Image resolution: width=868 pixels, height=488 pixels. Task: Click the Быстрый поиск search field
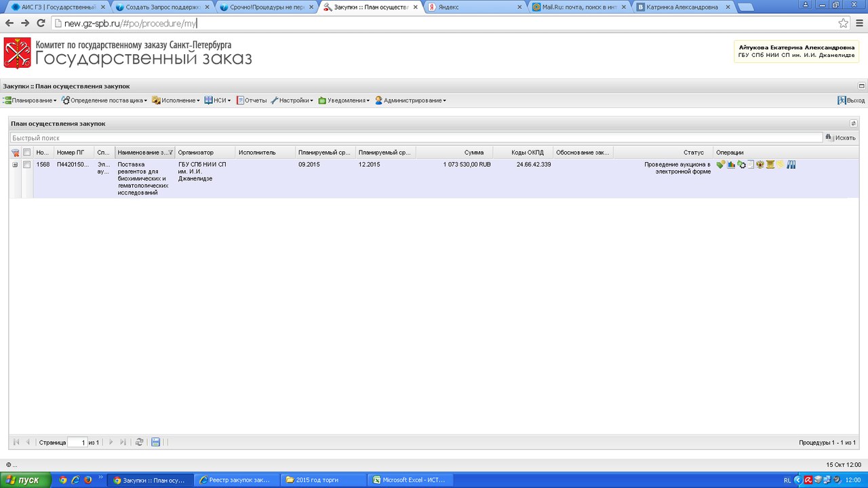(416, 138)
